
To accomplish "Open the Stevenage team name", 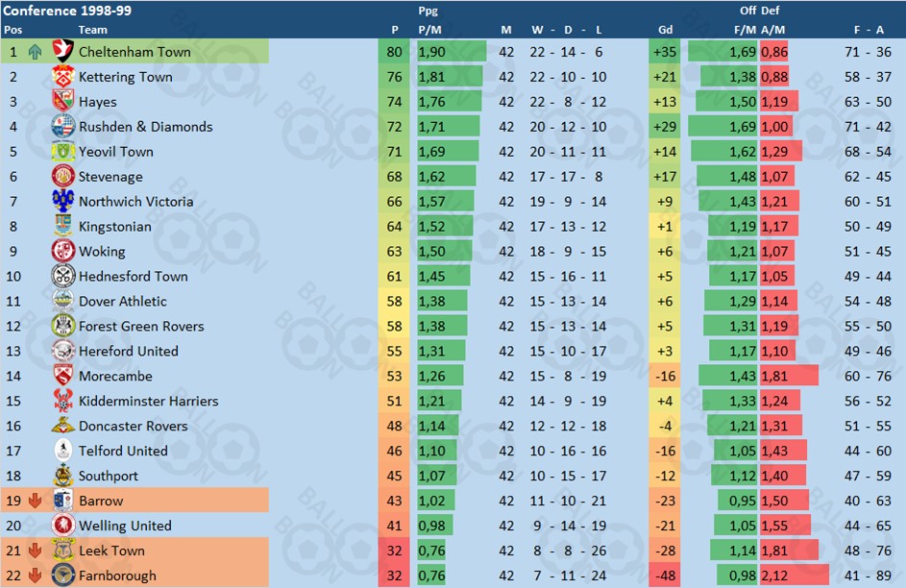I will point(110,177).
